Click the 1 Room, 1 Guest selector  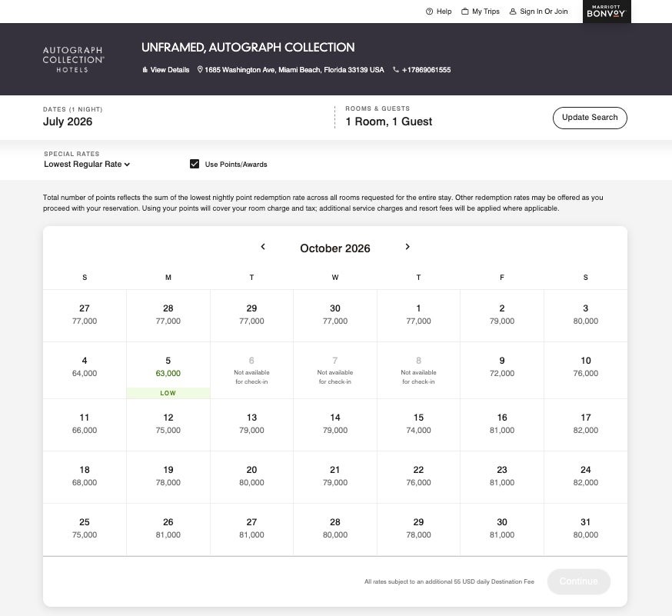pyautogui.click(x=388, y=117)
